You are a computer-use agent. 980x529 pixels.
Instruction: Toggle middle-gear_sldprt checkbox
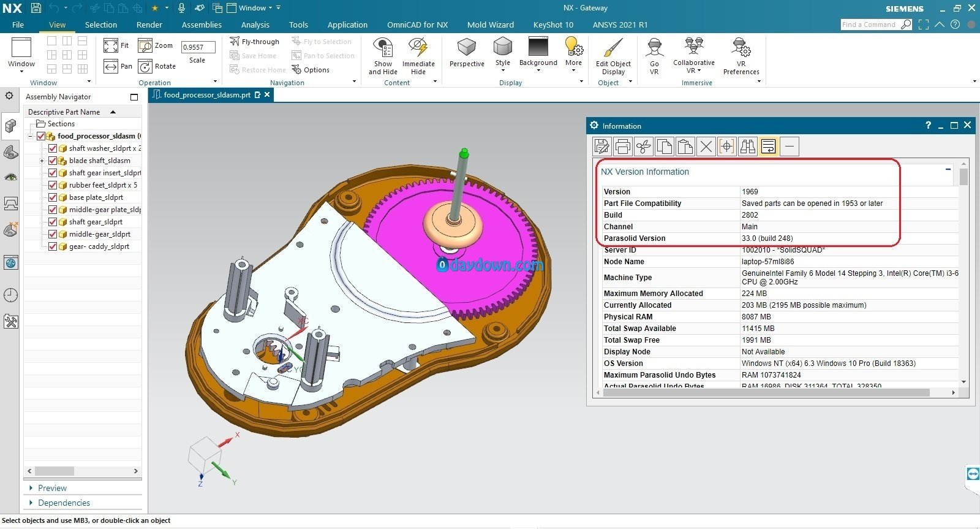(x=53, y=234)
